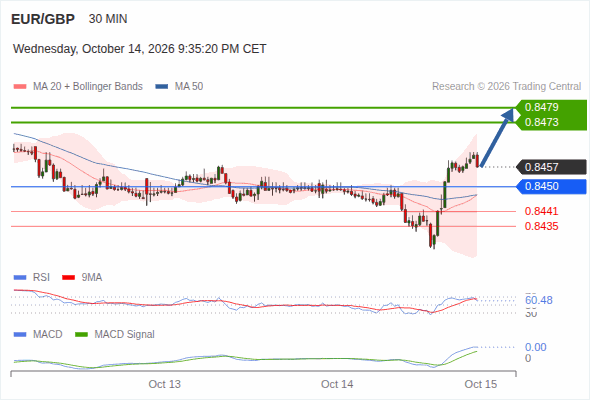The height and width of the screenshot is (400, 590).
Task: Click the blue 0.8450 pivot price tag
Action: click(552, 186)
